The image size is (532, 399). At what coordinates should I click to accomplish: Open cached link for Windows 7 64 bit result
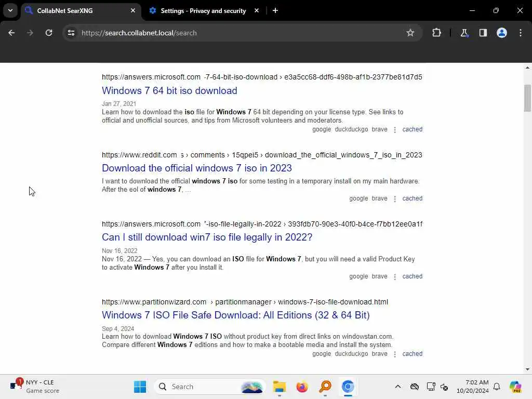[x=412, y=129]
